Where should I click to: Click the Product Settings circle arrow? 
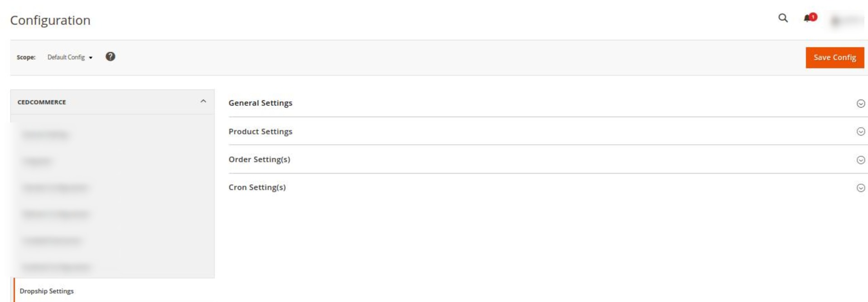point(861,132)
